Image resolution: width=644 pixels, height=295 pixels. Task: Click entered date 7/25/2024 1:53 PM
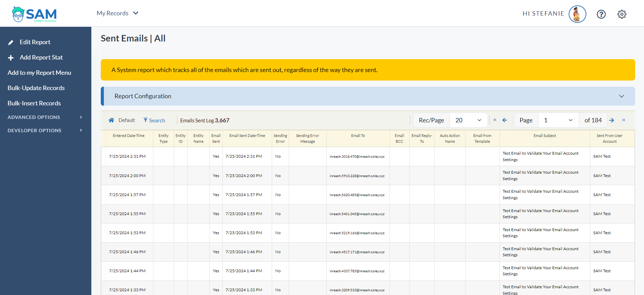point(127,233)
